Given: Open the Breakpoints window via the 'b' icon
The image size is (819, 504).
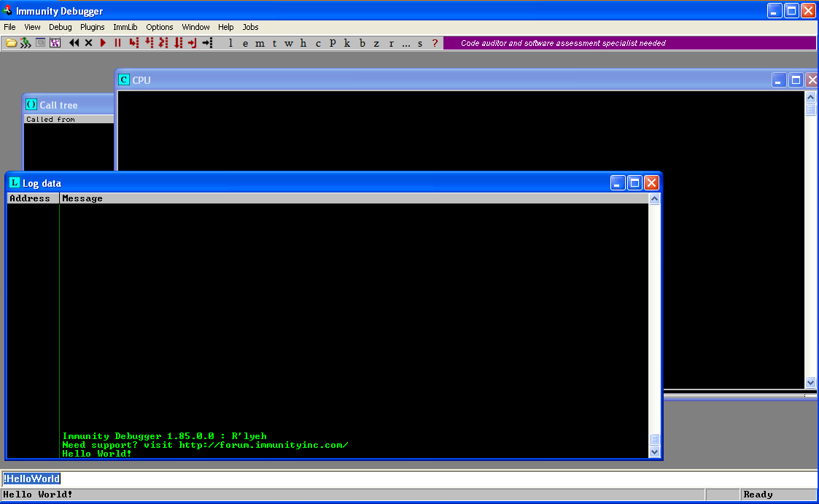Looking at the screenshot, I should (x=362, y=42).
